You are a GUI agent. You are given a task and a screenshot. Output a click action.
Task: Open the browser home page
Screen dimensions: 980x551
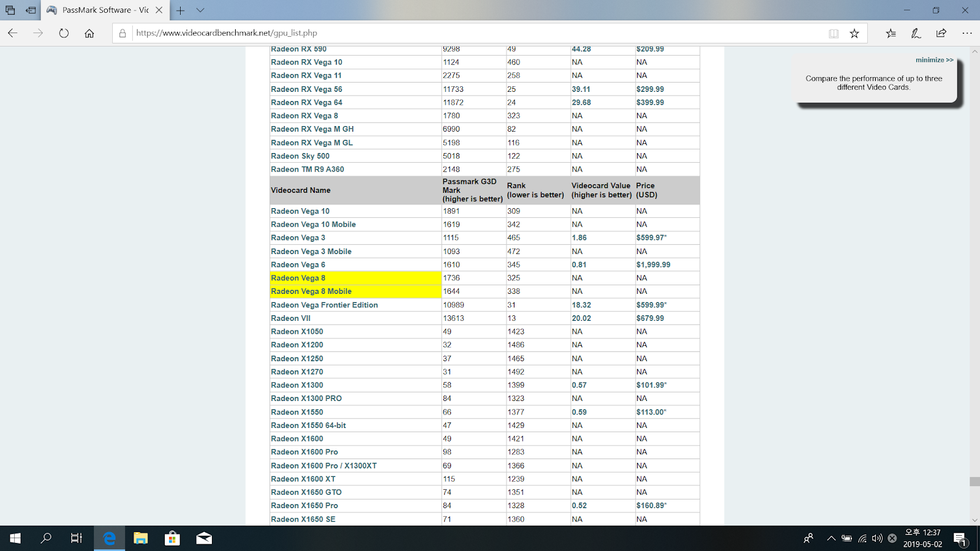[89, 33]
